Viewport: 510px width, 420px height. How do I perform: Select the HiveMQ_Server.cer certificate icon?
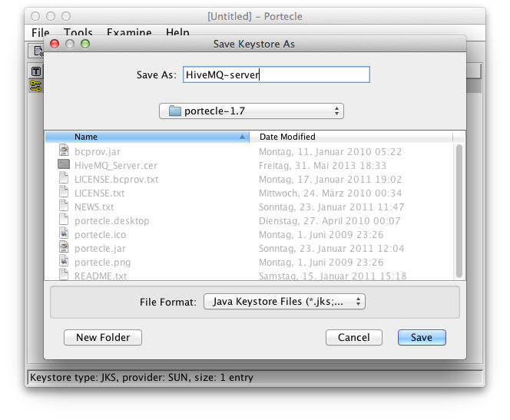[x=65, y=165]
